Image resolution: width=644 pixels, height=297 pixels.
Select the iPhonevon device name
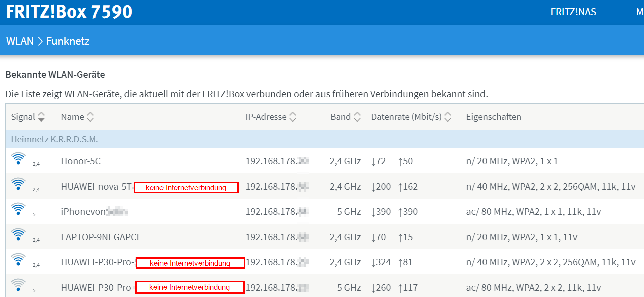83,212
